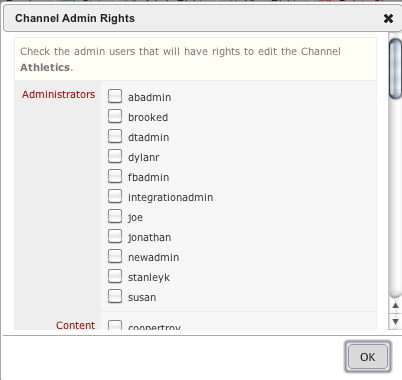Image resolution: width=402 pixels, height=380 pixels.
Task: Close the Channel Admin Rights dialog
Action: click(x=388, y=18)
